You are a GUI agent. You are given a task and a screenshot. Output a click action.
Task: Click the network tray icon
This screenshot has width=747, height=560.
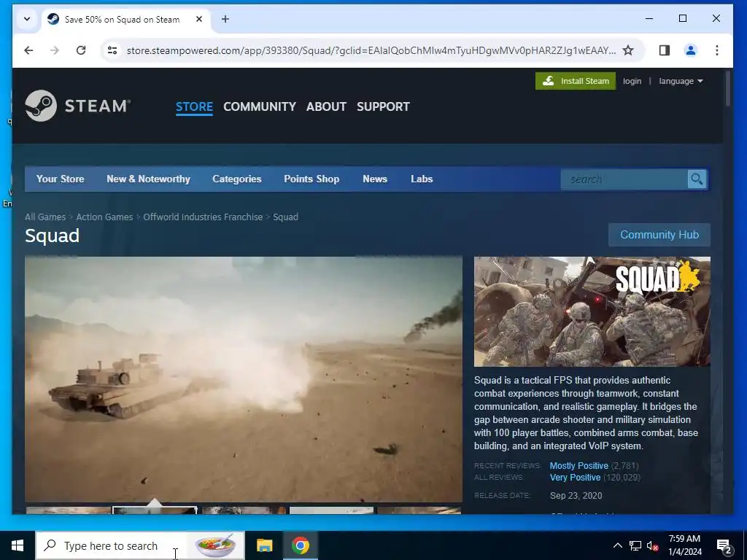point(635,545)
